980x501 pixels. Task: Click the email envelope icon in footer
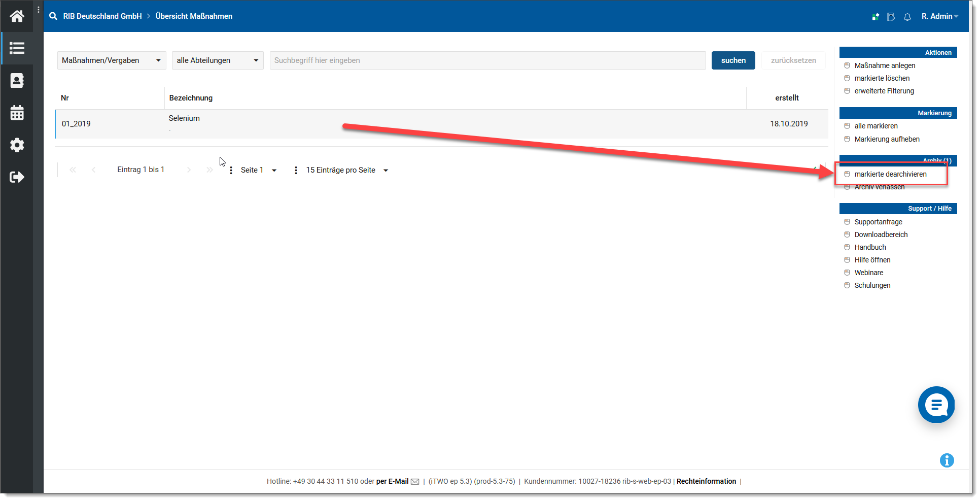[415, 482]
